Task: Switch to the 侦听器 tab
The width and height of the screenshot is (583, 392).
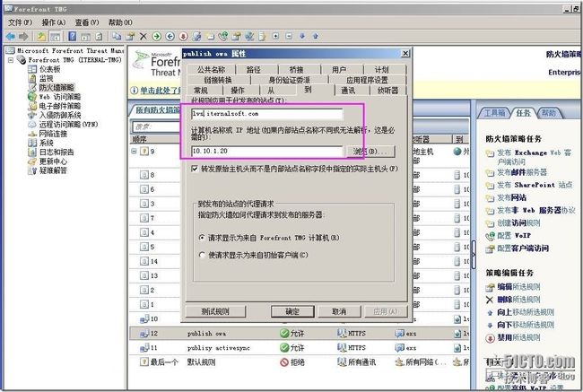Action: [387, 91]
